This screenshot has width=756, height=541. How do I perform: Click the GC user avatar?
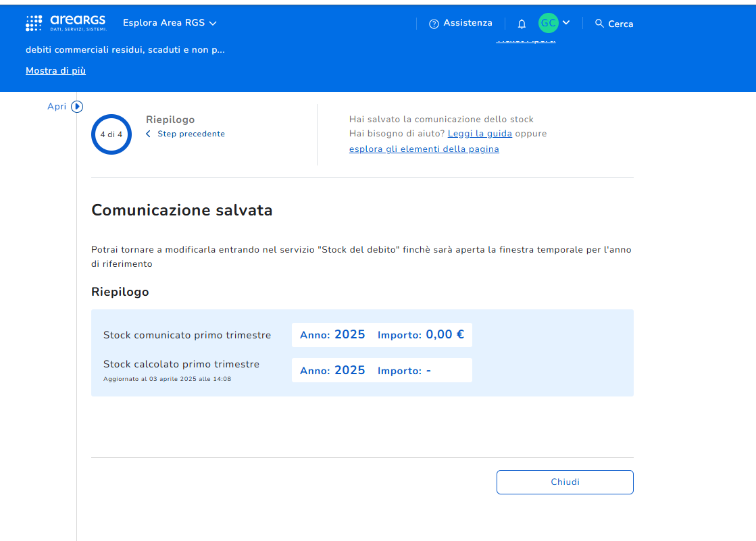click(x=548, y=23)
